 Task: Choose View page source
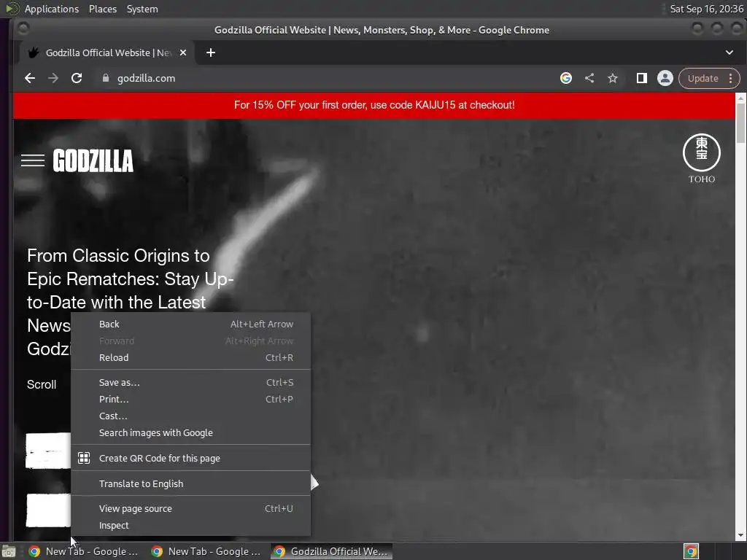[x=190, y=508]
